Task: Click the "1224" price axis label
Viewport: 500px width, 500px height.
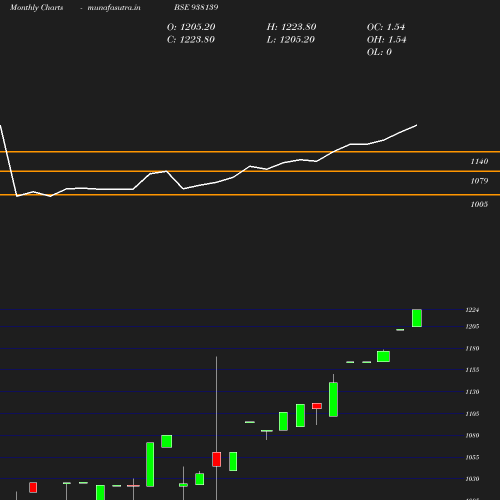Action: (x=472, y=310)
